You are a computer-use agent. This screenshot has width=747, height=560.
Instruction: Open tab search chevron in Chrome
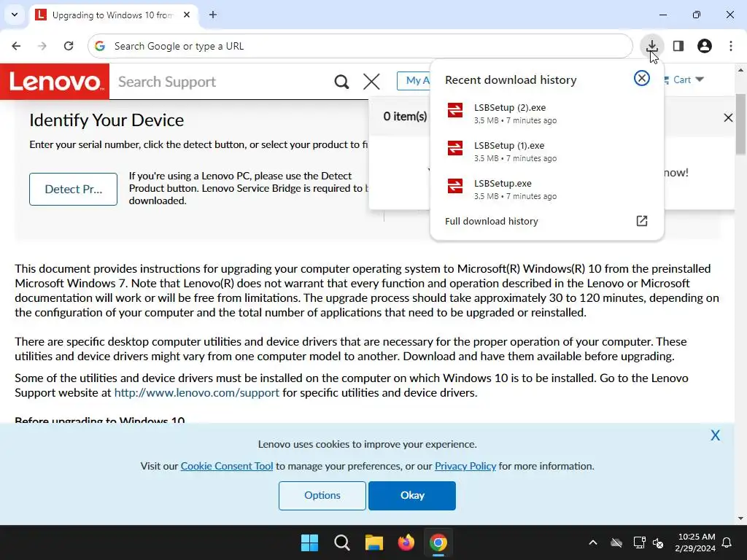point(15,15)
